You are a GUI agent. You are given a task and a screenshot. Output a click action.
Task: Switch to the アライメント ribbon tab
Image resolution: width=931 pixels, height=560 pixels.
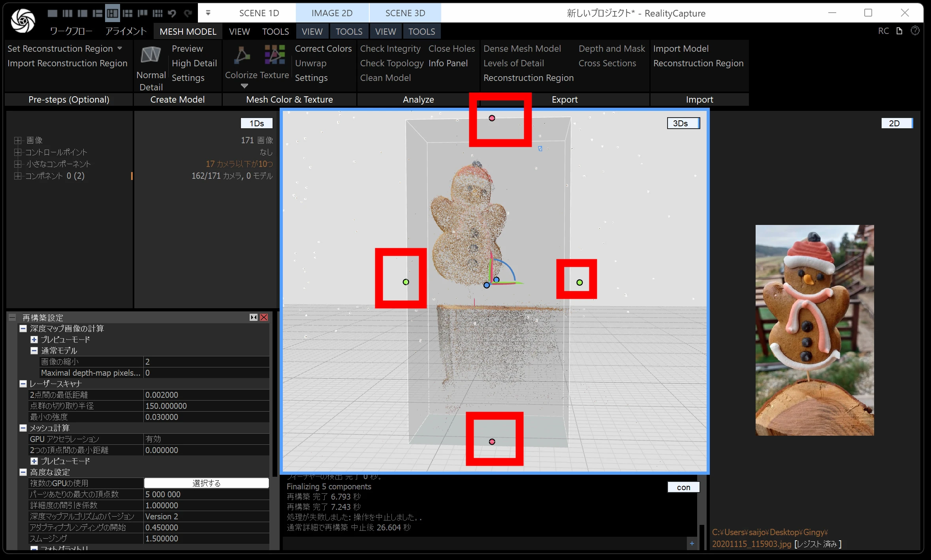(126, 31)
